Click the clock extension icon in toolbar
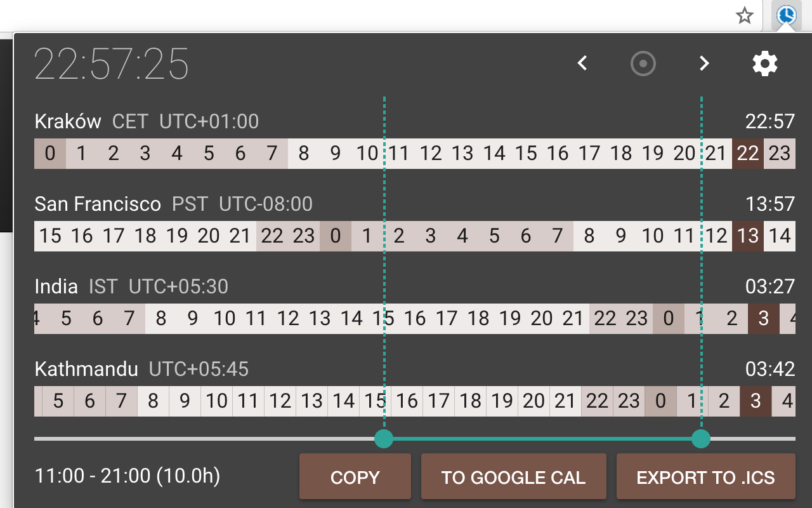This screenshot has width=812, height=508. coord(786,15)
